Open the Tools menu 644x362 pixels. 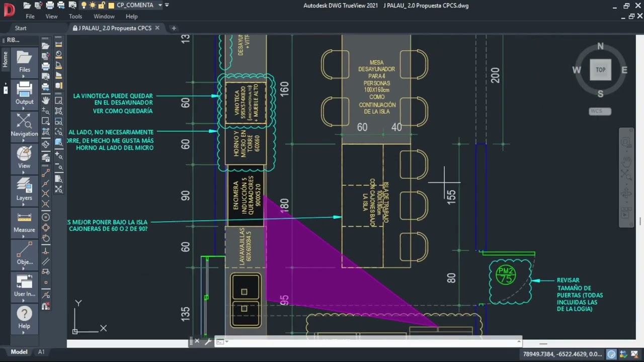pyautogui.click(x=75, y=17)
